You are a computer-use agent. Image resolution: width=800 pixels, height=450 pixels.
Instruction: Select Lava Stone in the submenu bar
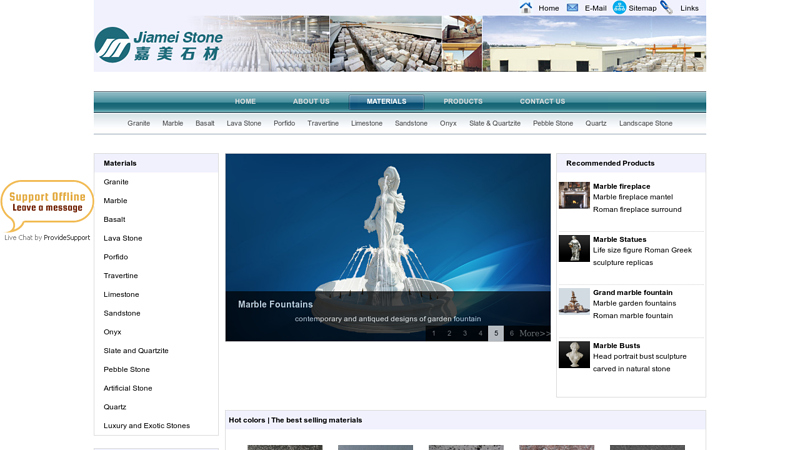pos(244,123)
